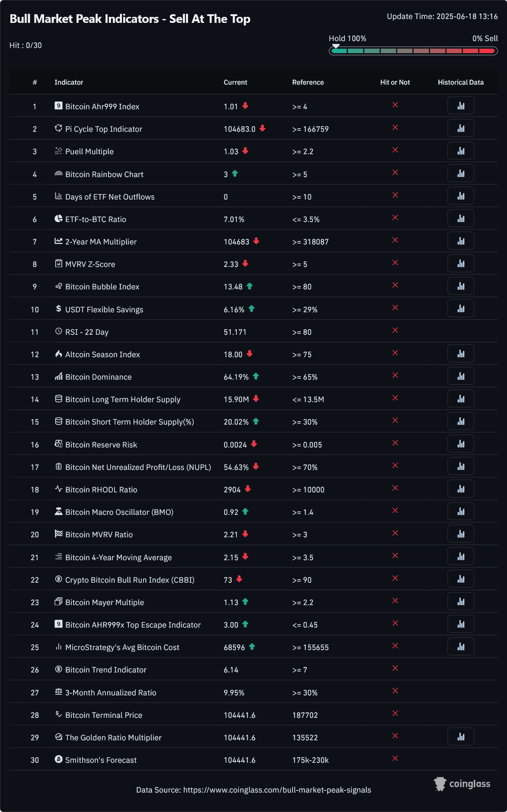Open historical chart for Bitcoin Long Term Holder Supply
Image resolution: width=507 pixels, height=812 pixels.
(x=461, y=399)
